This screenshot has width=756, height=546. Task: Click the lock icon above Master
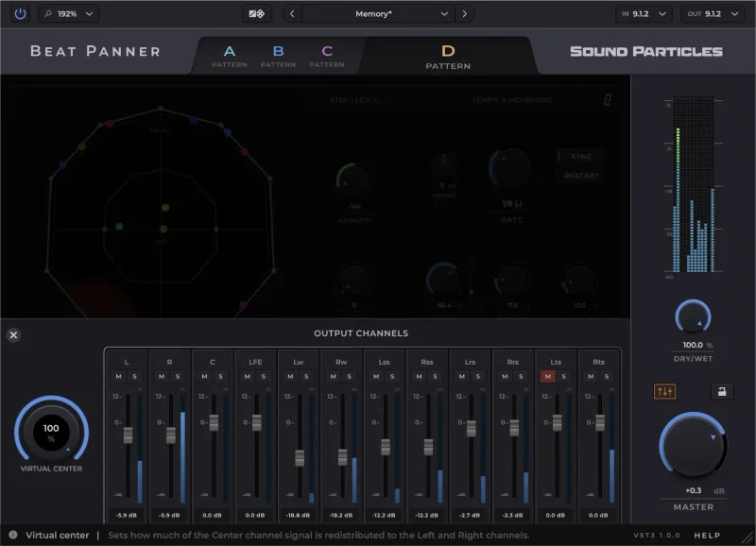(722, 391)
